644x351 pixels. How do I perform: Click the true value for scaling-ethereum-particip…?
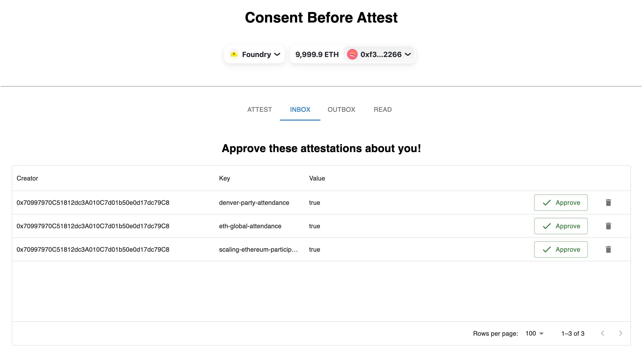click(315, 249)
